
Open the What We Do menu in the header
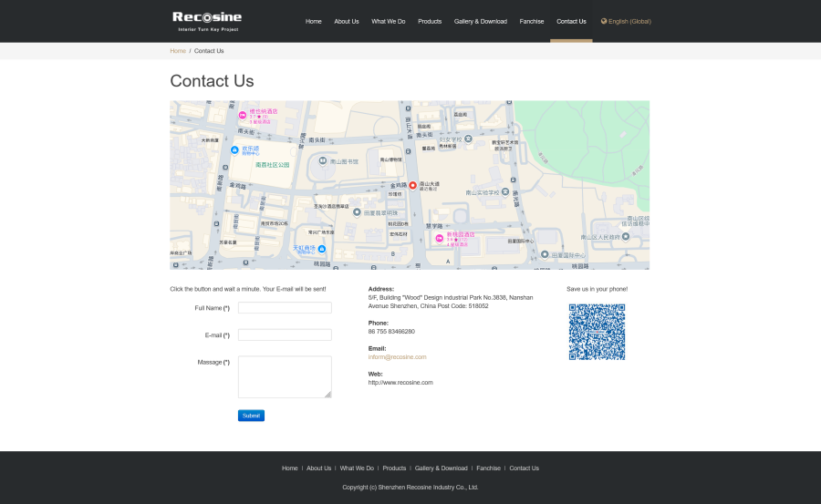(389, 21)
